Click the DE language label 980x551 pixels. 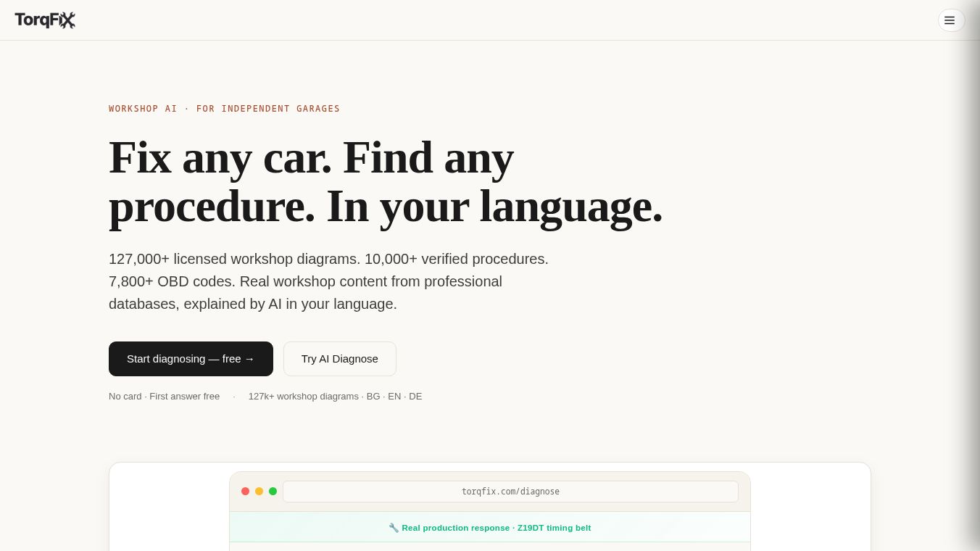(415, 397)
